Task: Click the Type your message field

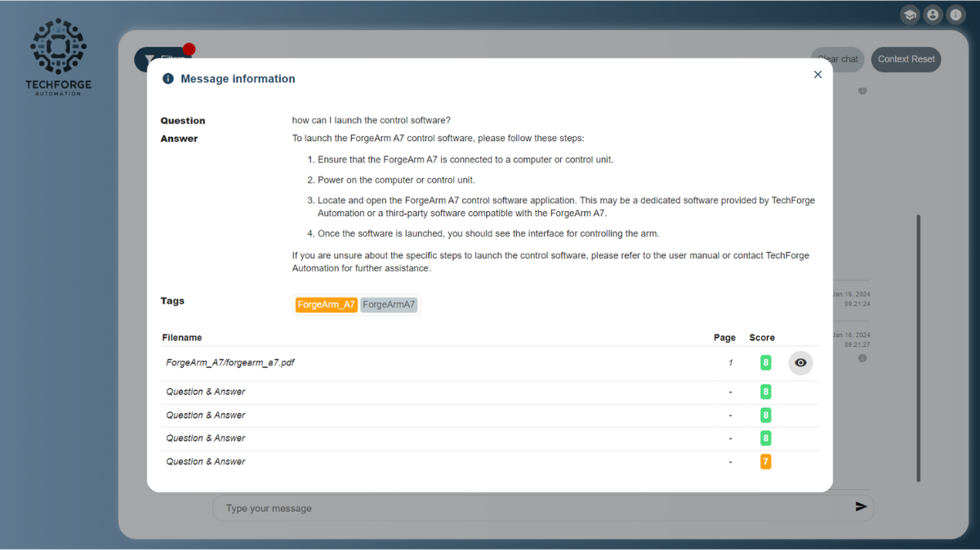Action: pos(526,508)
